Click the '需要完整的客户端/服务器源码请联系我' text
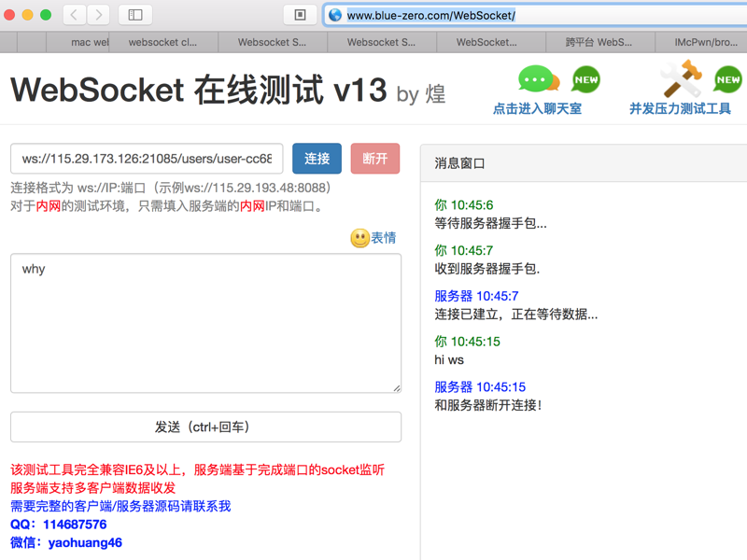This screenshot has height=560, width=747. click(120, 506)
